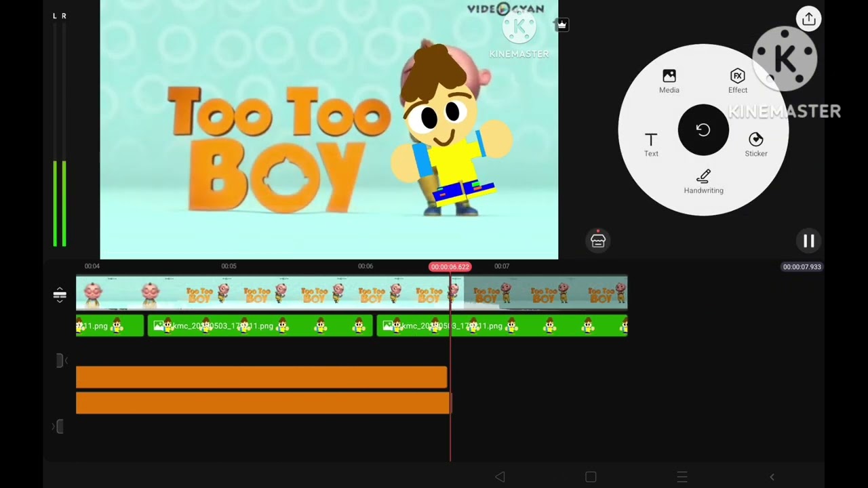
Task: Tap the export and share icon
Action: coord(808,19)
